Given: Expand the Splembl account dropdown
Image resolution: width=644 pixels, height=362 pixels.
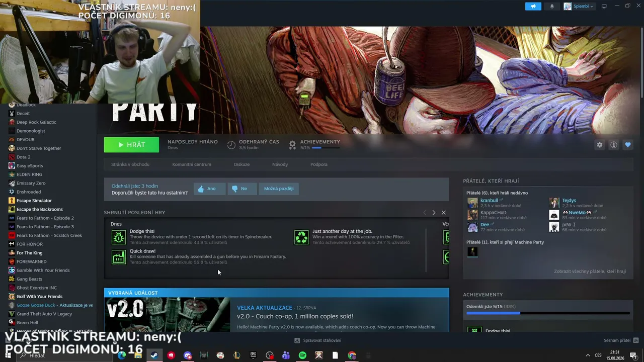Looking at the screenshot, I should coord(579,6).
